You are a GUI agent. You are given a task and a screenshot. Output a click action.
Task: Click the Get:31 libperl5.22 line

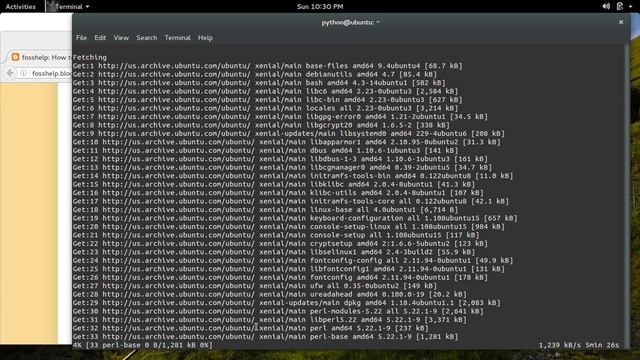point(270,320)
